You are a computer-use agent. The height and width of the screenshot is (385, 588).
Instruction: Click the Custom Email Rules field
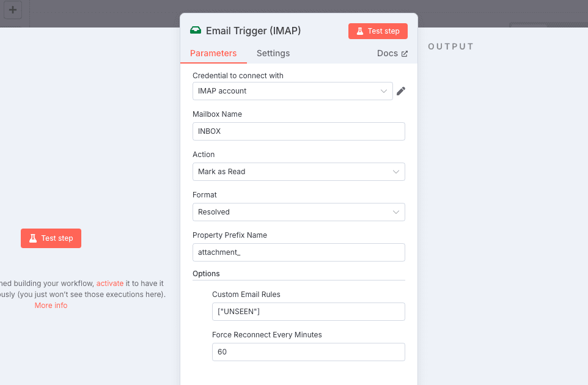(308, 312)
